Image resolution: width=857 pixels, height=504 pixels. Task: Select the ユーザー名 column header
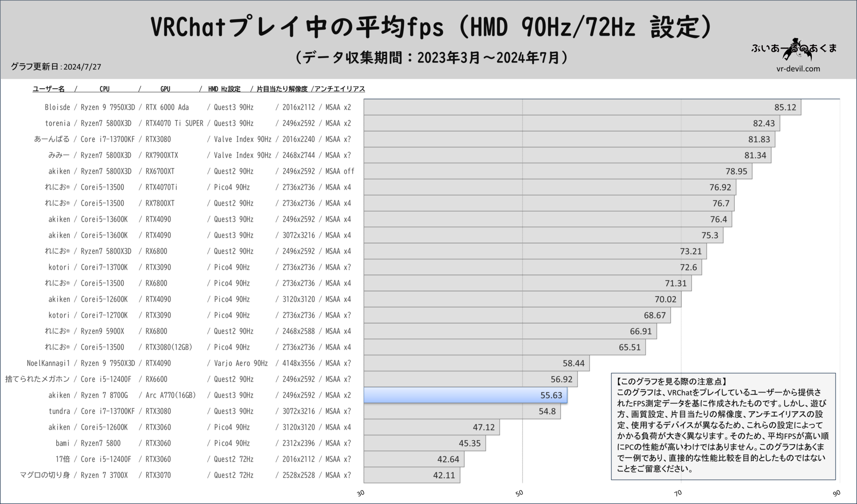(49, 88)
